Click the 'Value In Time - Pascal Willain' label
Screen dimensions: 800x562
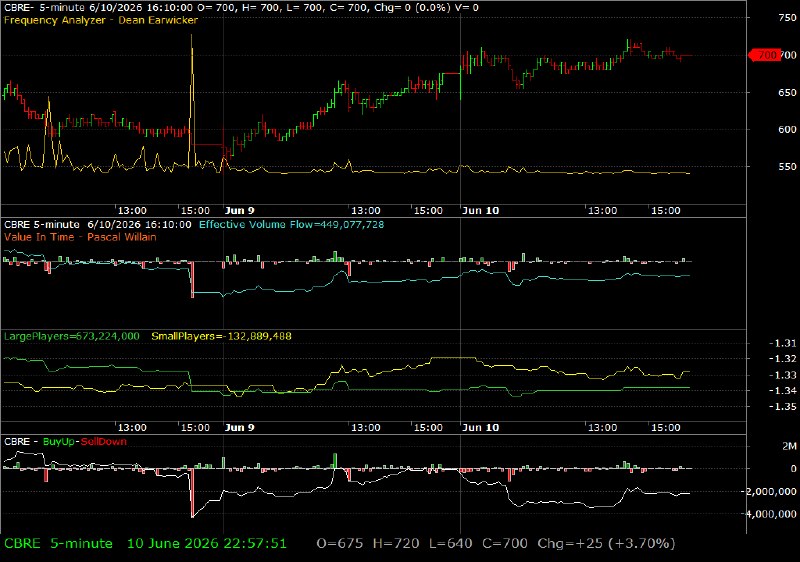80,237
